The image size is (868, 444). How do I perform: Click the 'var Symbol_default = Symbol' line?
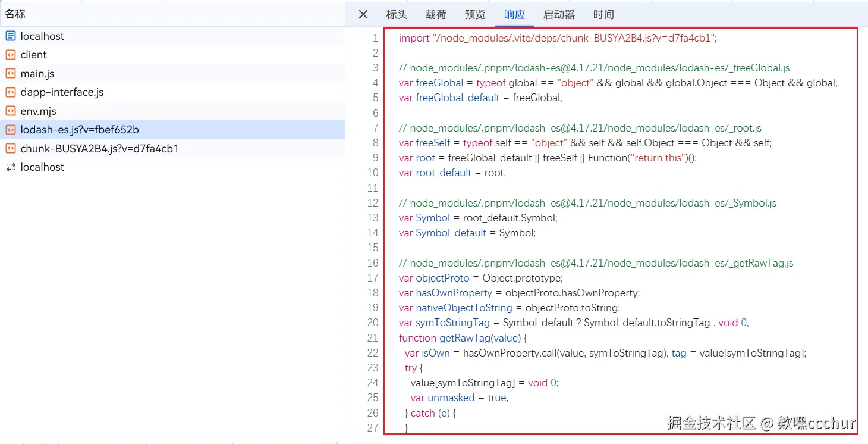click(467, 233)
